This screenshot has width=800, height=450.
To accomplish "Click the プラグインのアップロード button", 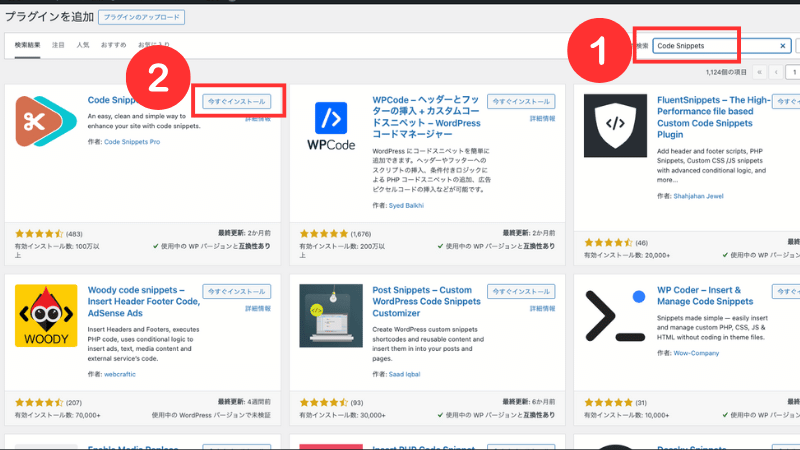I will click(x=141, y=17).
